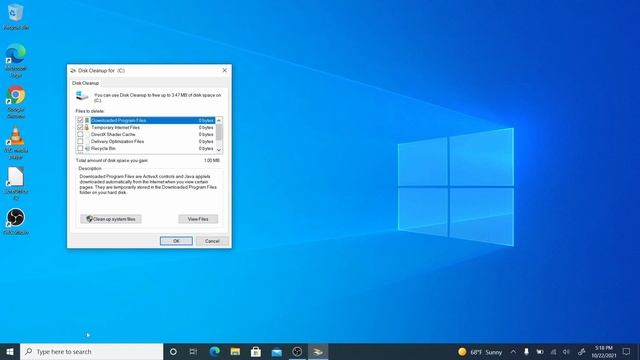Click the View Files button
640x360 pixels.
(x=198, y=219)
